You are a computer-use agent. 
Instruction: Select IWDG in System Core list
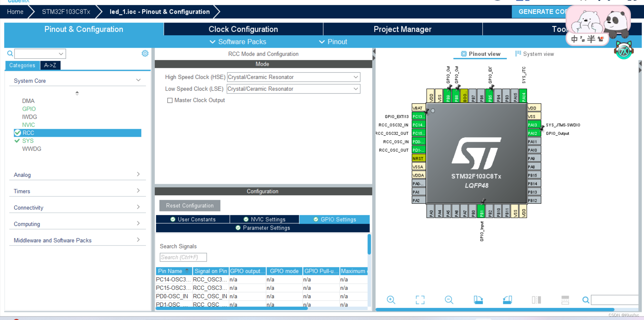30,117
